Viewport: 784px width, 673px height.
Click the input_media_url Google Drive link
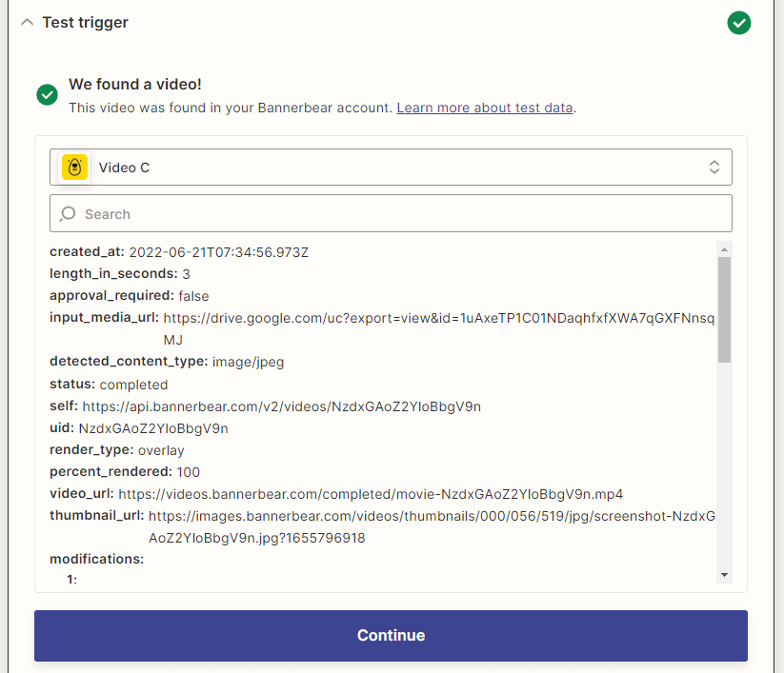click(429, 317)
